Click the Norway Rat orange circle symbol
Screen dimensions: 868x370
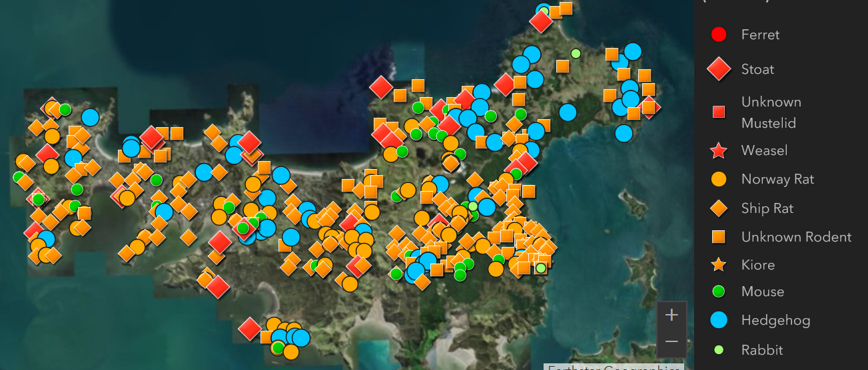click(718, 179)
